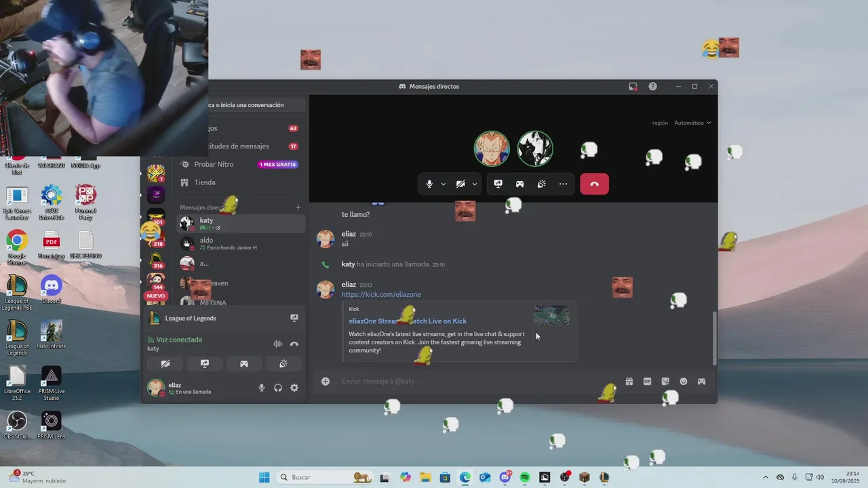
Task: Open the OBS Studio desktop shortcut
Action: 17,425
